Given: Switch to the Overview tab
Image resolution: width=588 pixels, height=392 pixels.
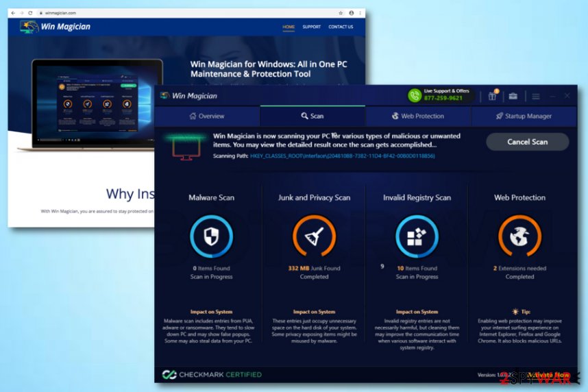Looking at the screenshot, I should click(x=206, y=117).
